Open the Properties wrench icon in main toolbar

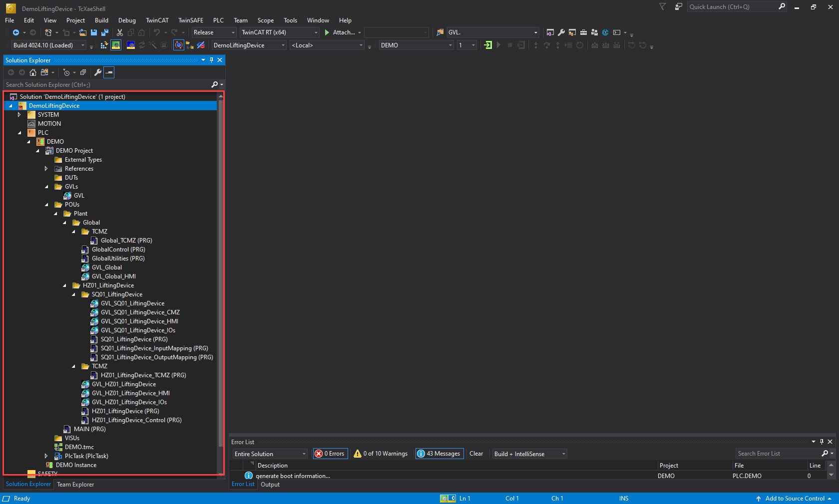(561, 32)
